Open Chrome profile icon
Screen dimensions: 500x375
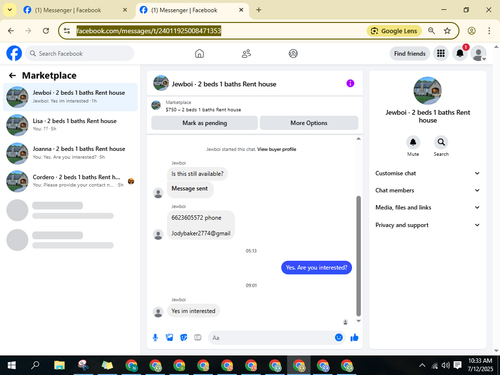471,31
